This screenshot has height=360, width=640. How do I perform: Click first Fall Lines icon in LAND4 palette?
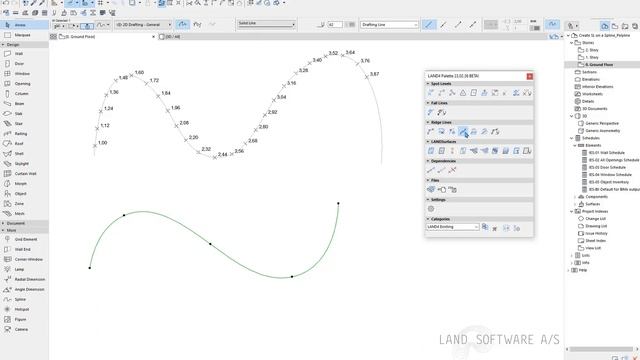431,112
